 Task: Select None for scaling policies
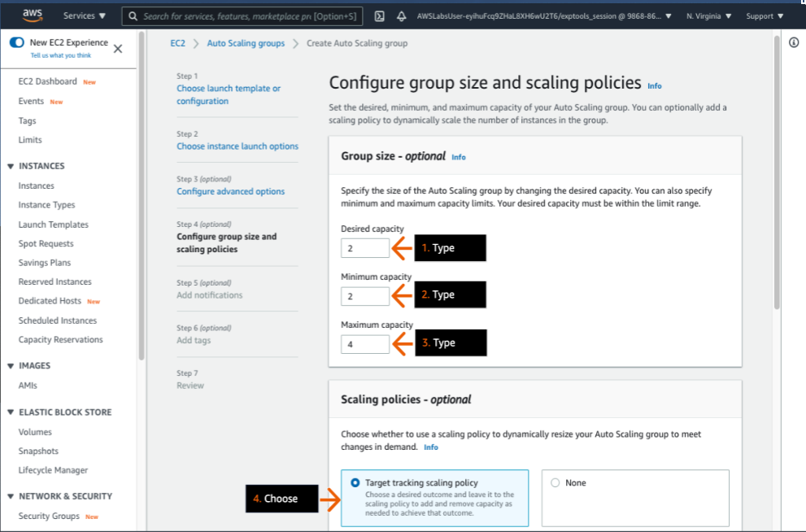click(555, 482)
